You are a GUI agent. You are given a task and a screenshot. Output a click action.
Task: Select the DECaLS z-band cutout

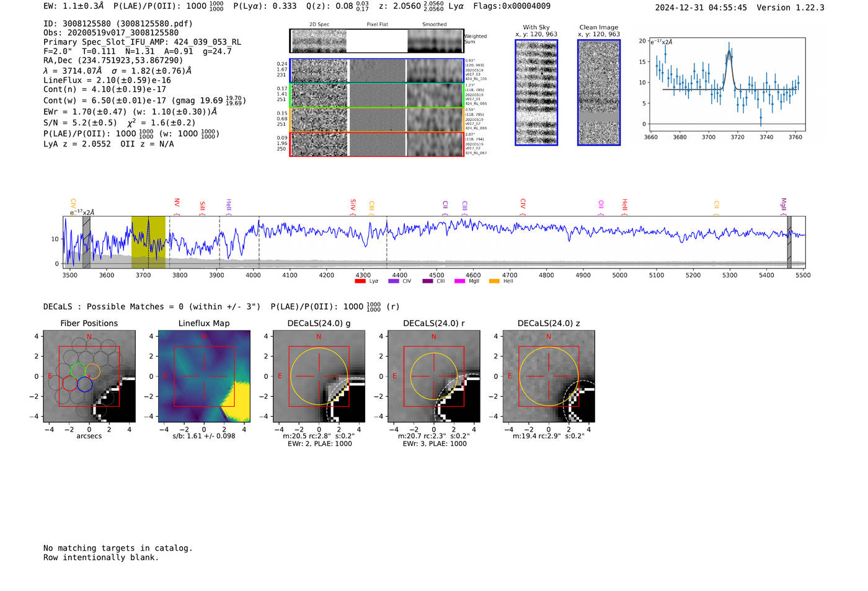(x=549, y=376)
